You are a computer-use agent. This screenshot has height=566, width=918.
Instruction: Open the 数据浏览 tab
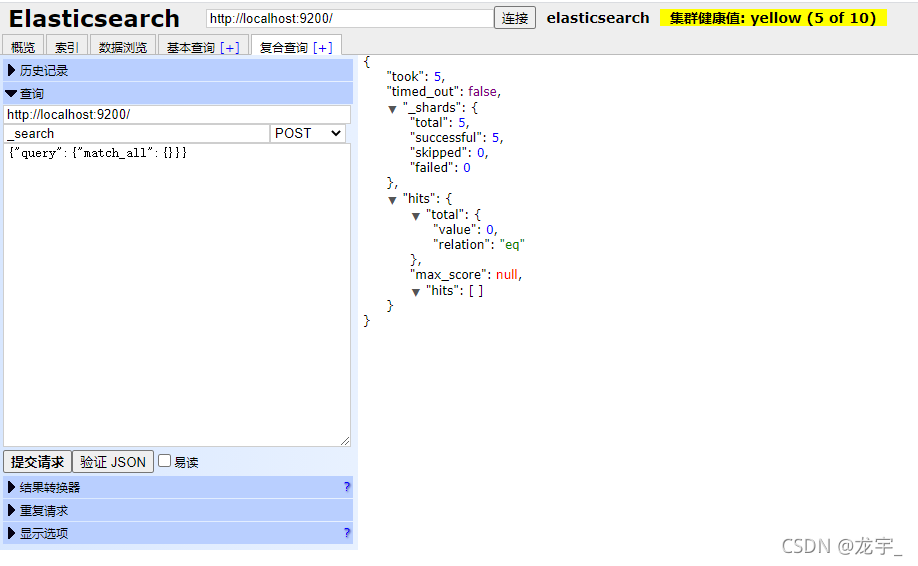[x=122, y=47]
